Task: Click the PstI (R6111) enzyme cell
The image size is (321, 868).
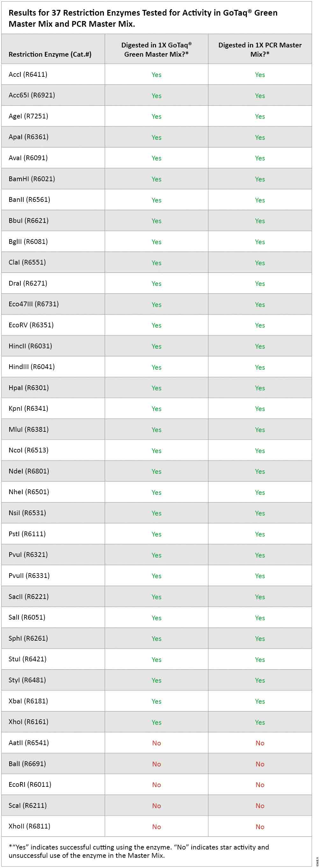Action: 27,534
